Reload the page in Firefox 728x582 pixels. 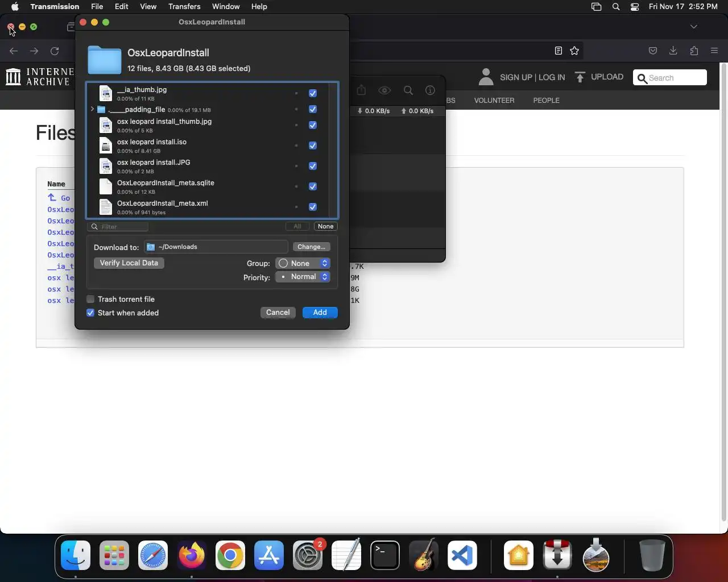tap(55, 51)
